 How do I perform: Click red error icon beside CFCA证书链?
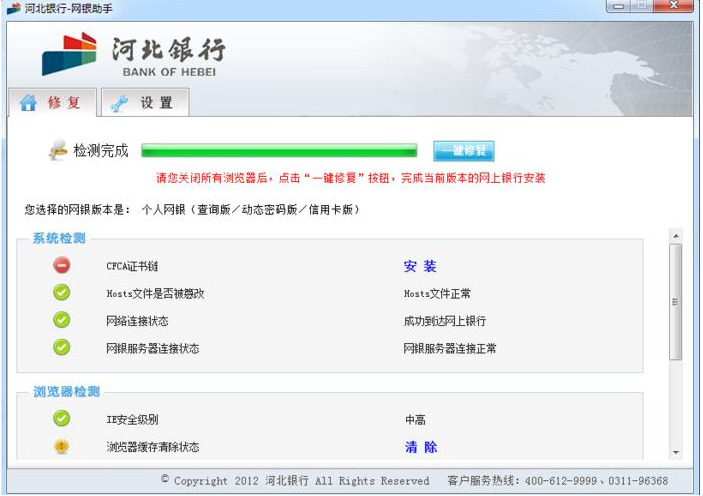pos(62,265)
